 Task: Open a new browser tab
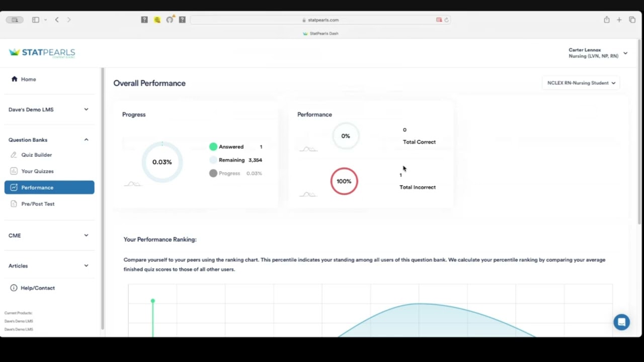click(619, 20)
